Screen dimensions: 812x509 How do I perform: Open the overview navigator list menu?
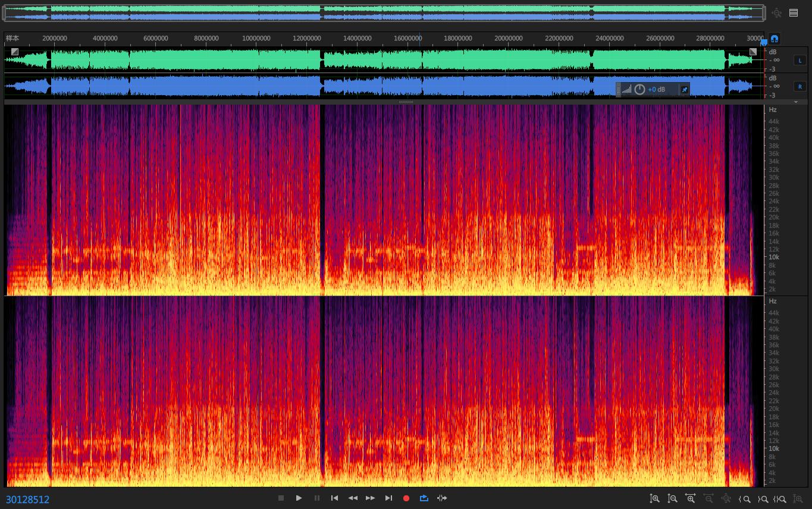[x=794, y=12]
